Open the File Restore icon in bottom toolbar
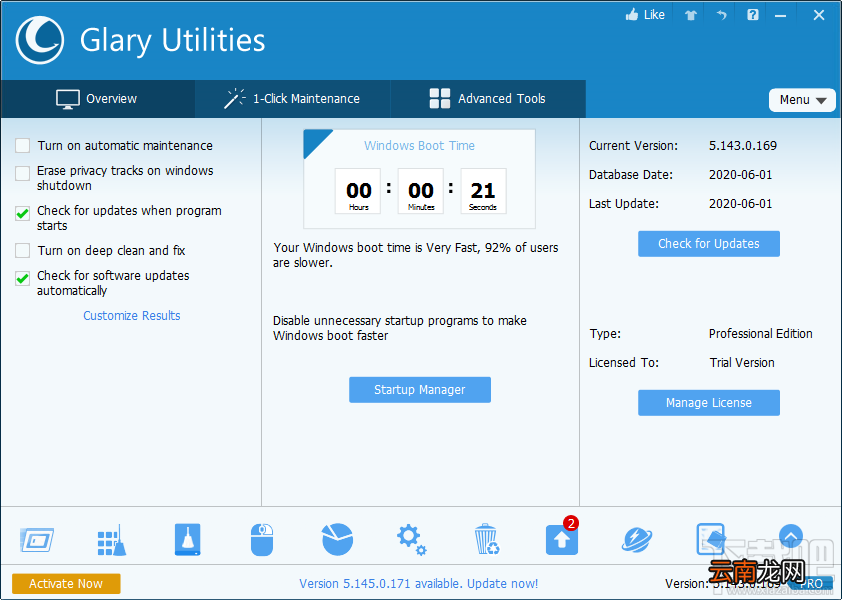Viewport: 842px width, 600px height. point(710,539)
